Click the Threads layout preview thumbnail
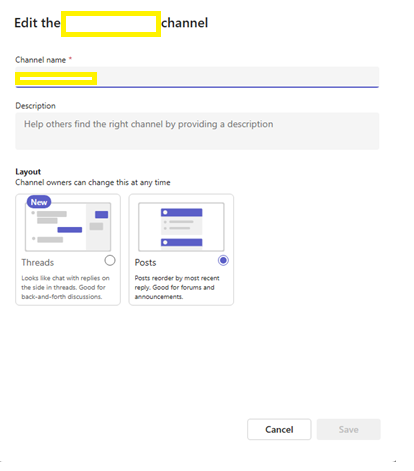Viewport: 414px width, 471px height. coord(68,227)
